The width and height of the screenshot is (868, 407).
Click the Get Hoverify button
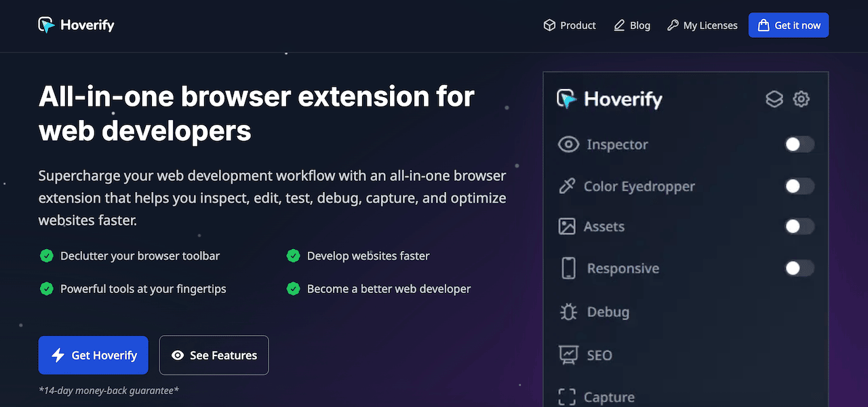click(94, 355)
